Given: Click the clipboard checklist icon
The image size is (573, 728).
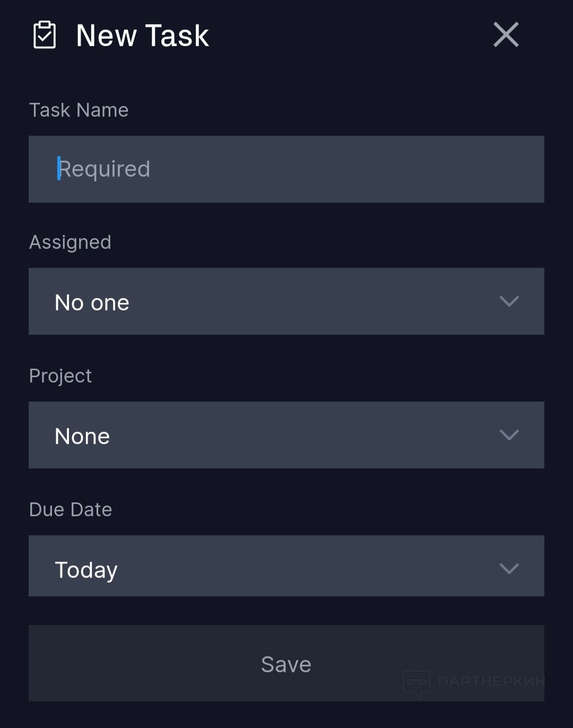Looking at the screenshot, I should click(x=45, y=35).
